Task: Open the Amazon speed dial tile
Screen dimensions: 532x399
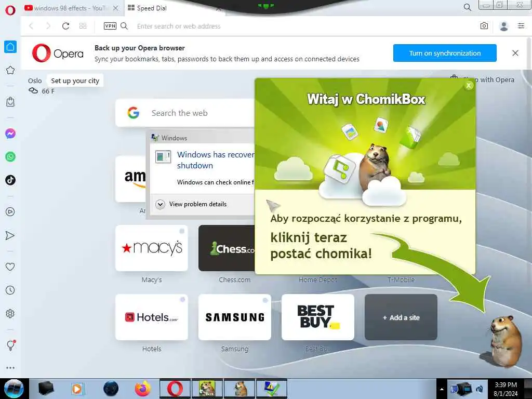Action: pos(130,179)
